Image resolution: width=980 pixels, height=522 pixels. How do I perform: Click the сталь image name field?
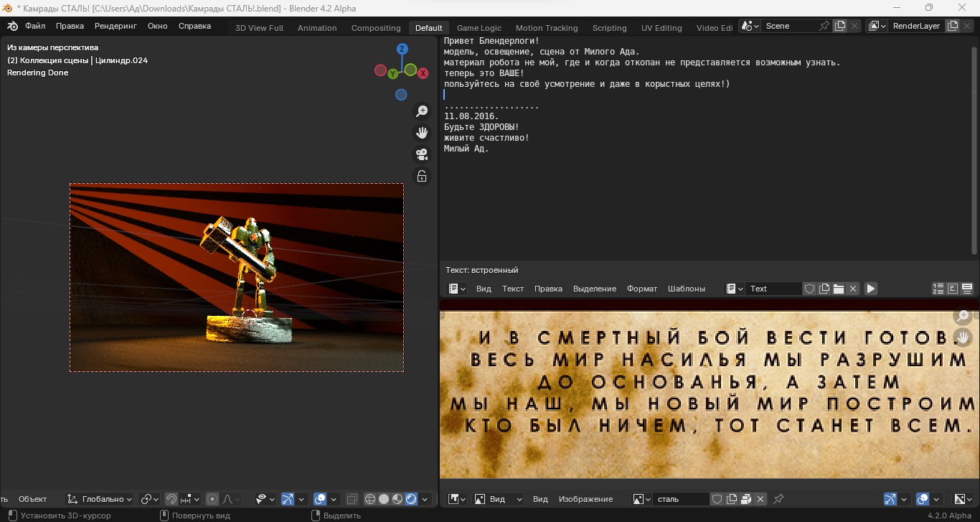pyautogui.click(x=682, y=499)
